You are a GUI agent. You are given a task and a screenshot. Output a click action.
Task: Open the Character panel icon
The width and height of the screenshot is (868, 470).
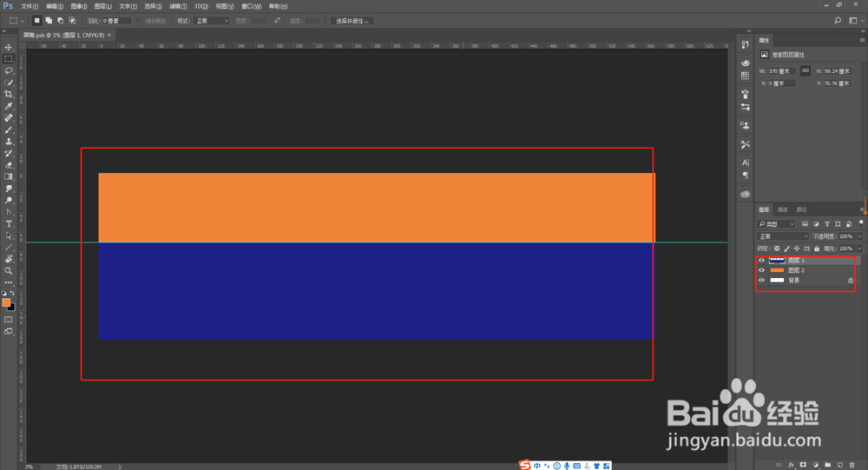745,162
